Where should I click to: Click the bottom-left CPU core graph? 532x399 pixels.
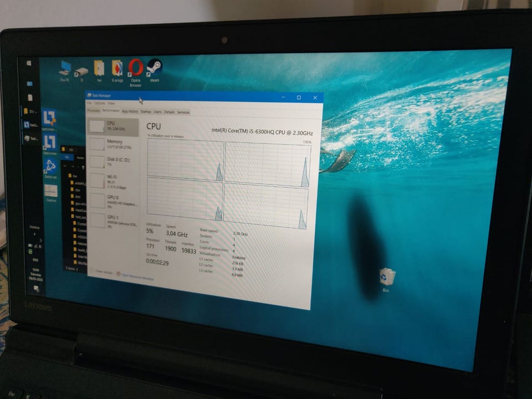(185, 199)
